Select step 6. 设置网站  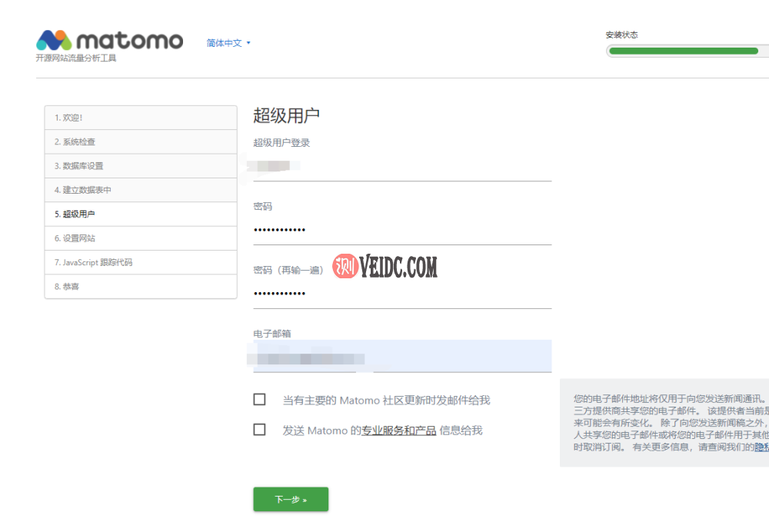(141, 238)
